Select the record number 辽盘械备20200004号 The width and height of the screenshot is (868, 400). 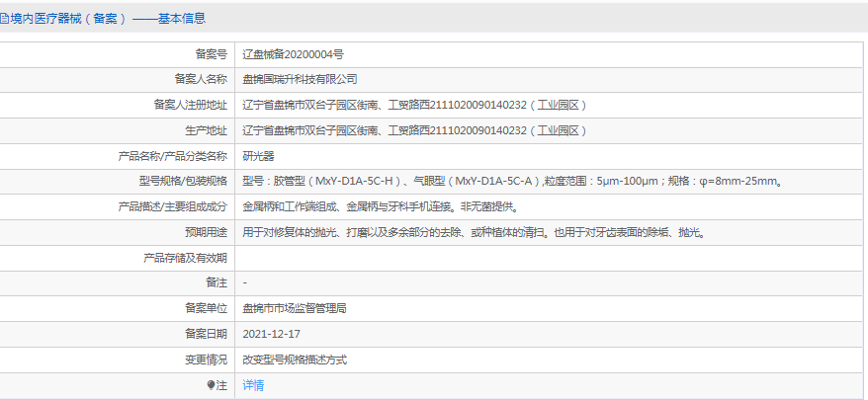[293, 54]
